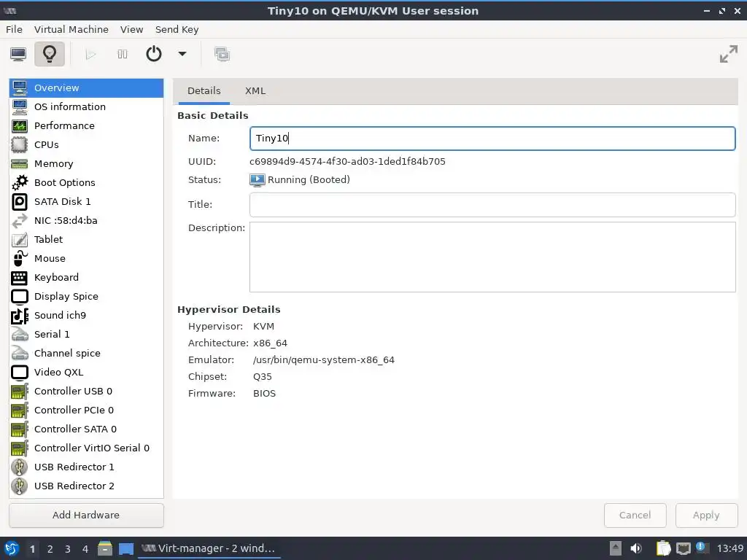Select CPUs hardware entry
Viewport: 747px width, 560px height.
(x=86, y=145)
